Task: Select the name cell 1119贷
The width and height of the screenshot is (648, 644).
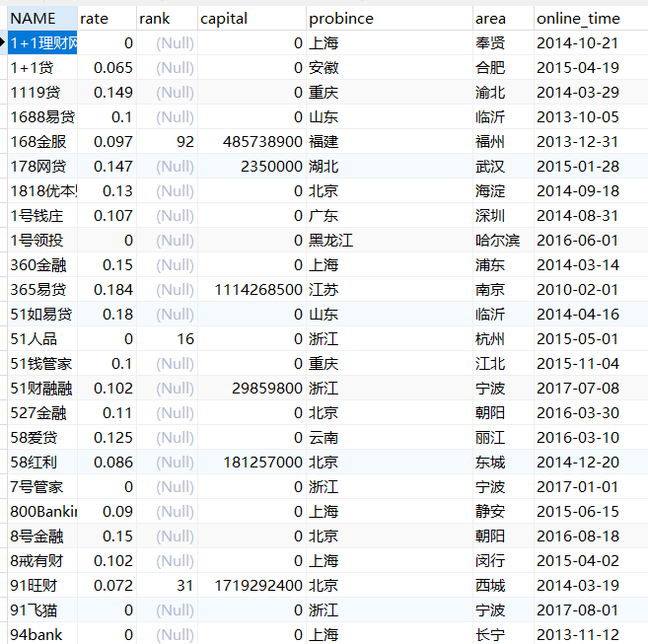Action: click(42, 92)
